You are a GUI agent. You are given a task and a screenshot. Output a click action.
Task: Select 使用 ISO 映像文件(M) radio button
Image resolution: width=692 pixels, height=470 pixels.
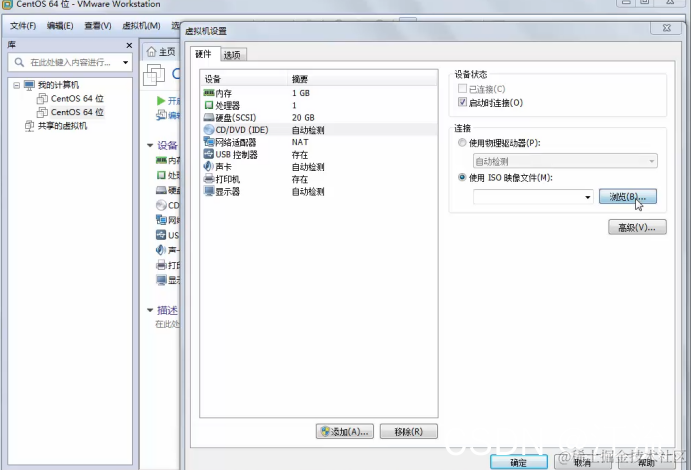point(462,177)
